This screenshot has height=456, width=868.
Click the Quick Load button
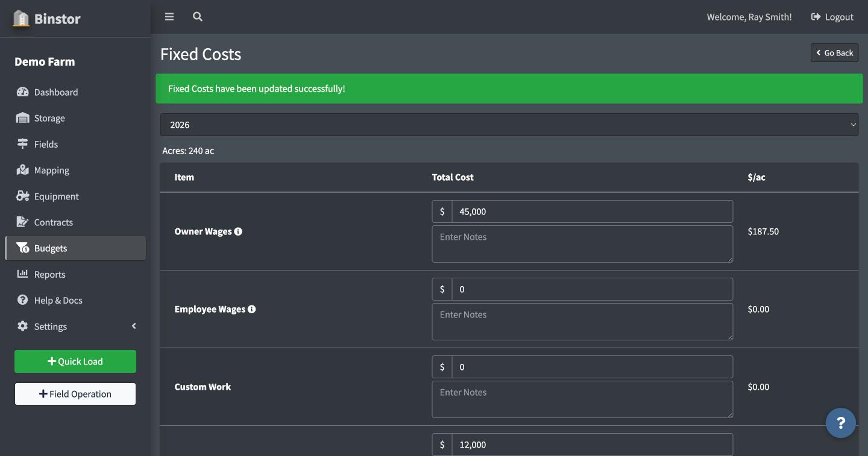tap(75, 361)
